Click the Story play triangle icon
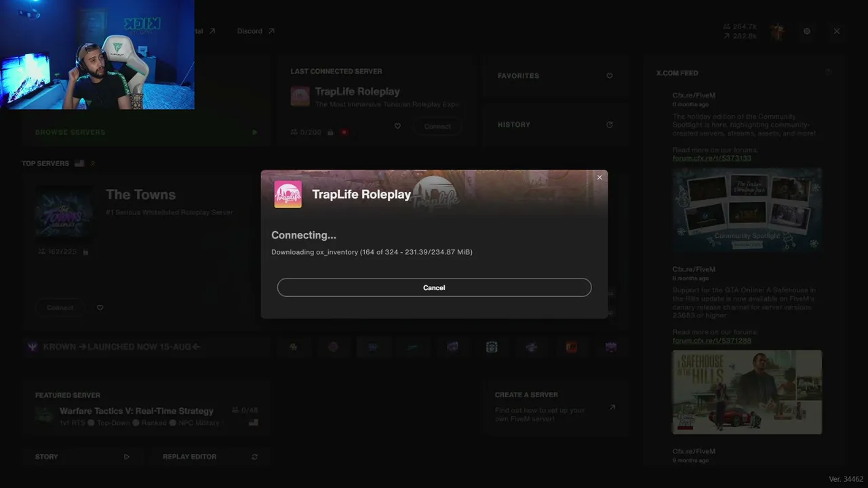868x488 pixels. point(127,457)
